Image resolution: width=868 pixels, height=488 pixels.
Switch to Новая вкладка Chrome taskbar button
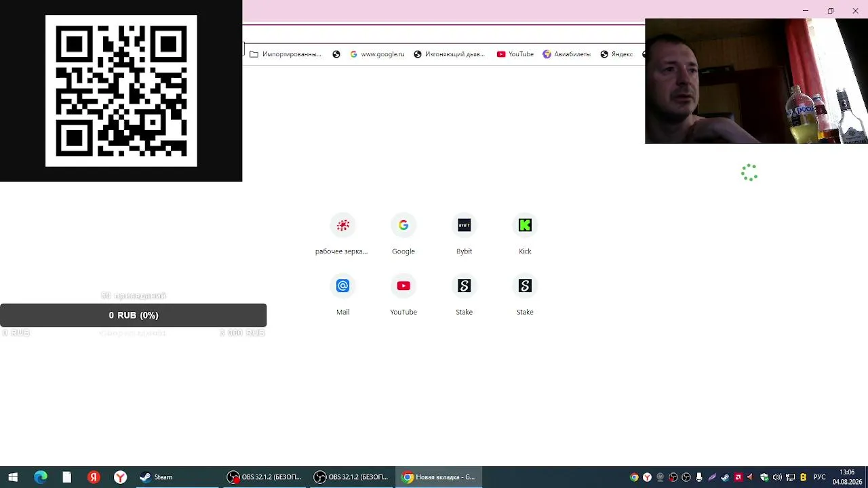click(439, 477)
